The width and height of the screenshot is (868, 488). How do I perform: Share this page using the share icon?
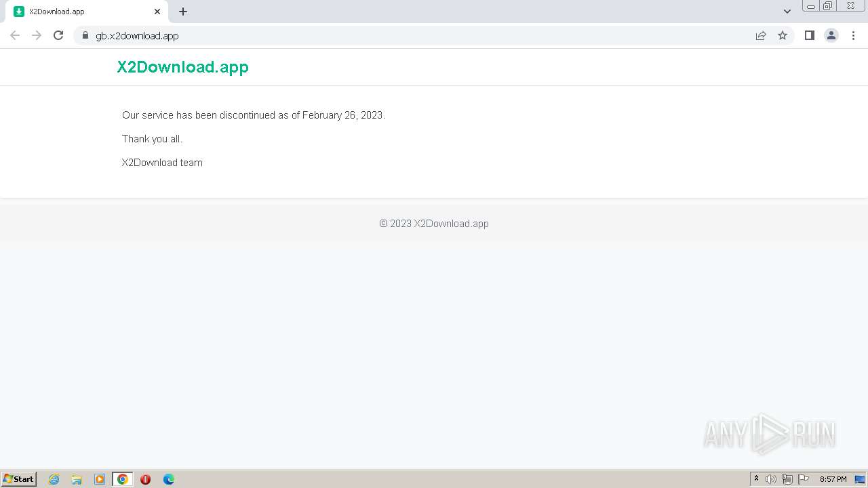(x=761, y=35)
